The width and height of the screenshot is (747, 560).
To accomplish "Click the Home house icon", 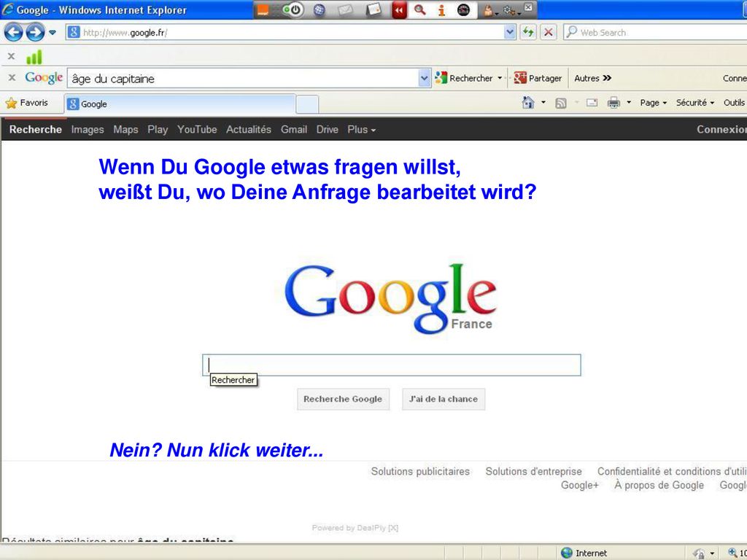I will 528,102.
